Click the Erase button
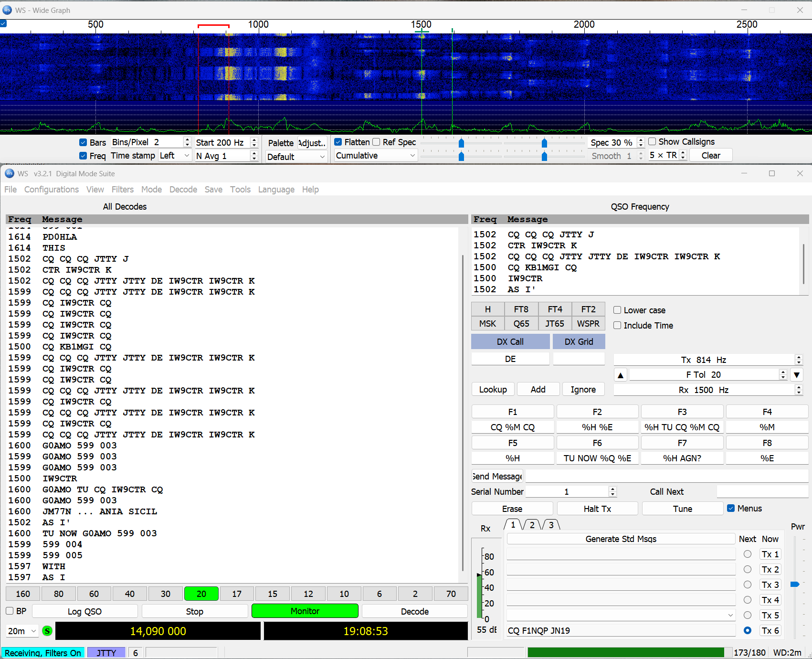This screenshot has width=812, height=659. pos(512,509)
